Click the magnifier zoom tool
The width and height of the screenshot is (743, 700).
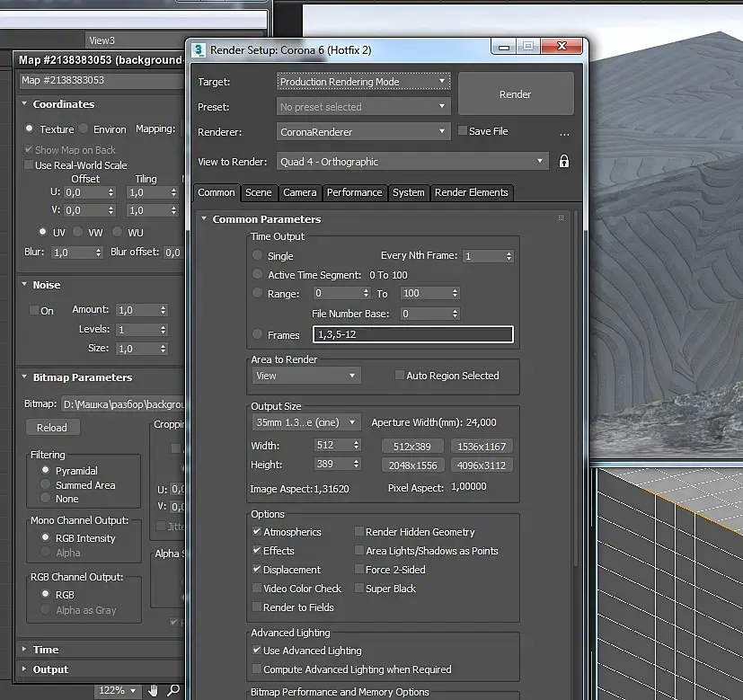[173, 690]
